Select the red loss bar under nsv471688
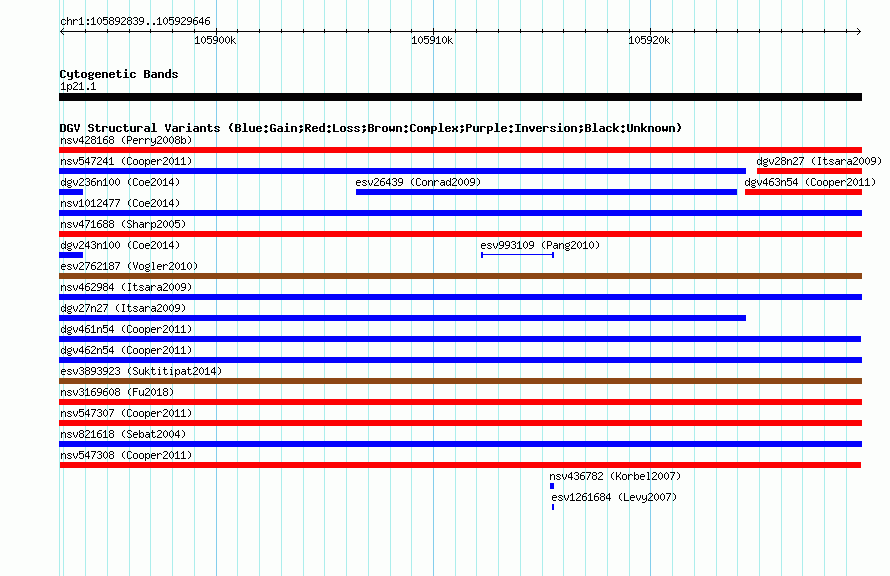This screenshot has width=890, height=576. click(460, 234)
